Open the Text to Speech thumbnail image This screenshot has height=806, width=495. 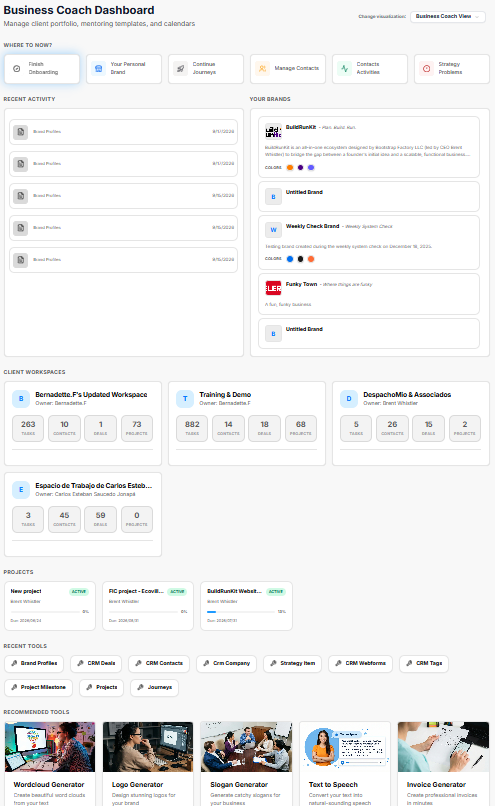(344, 747)
